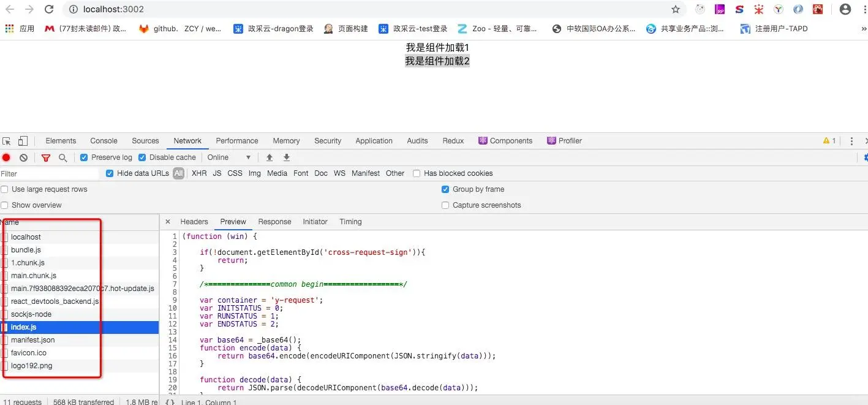Select the sockjs-node request row
Screen dimensions: 868x405
coord(80,314)
